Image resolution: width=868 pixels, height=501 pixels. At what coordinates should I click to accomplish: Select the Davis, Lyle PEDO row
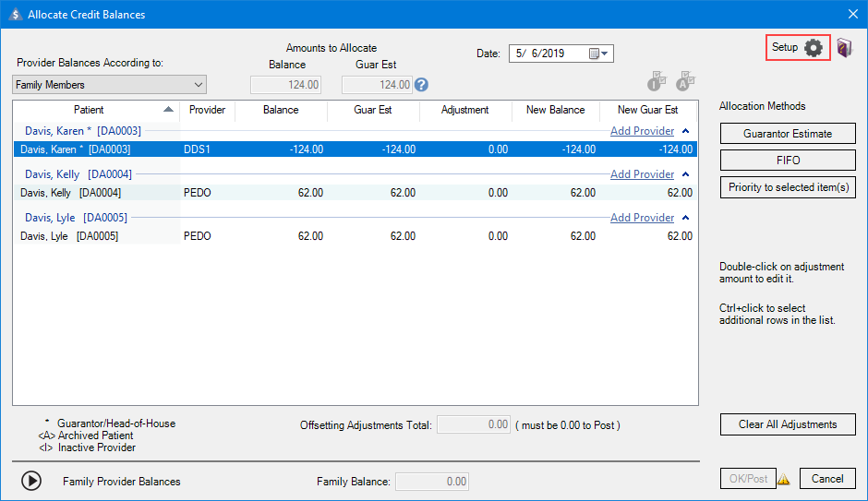(x=355, y=236)
